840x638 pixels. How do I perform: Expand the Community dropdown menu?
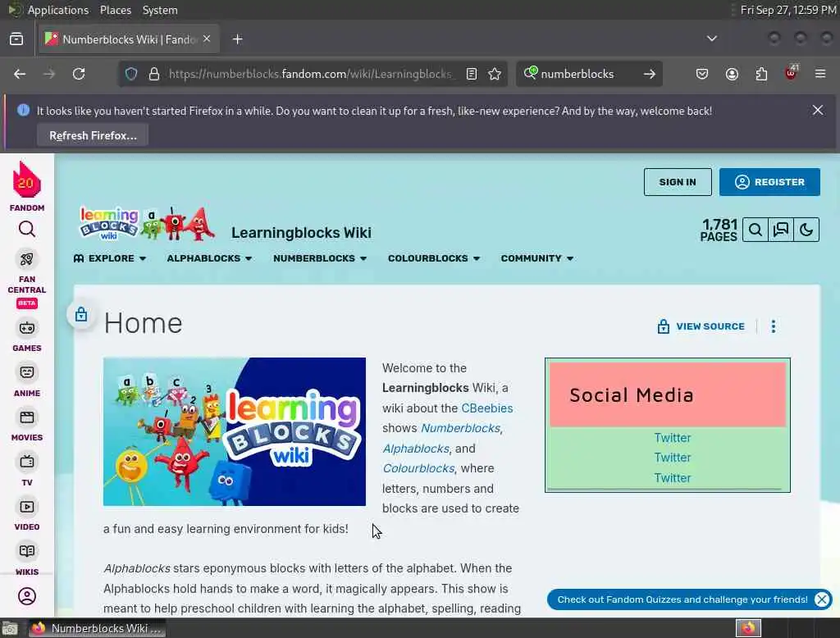537,258
